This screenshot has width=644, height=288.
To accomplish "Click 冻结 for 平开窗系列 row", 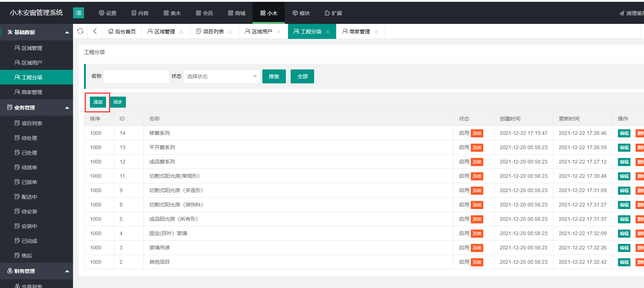I will pyautogui.click(x=477, y=148).
